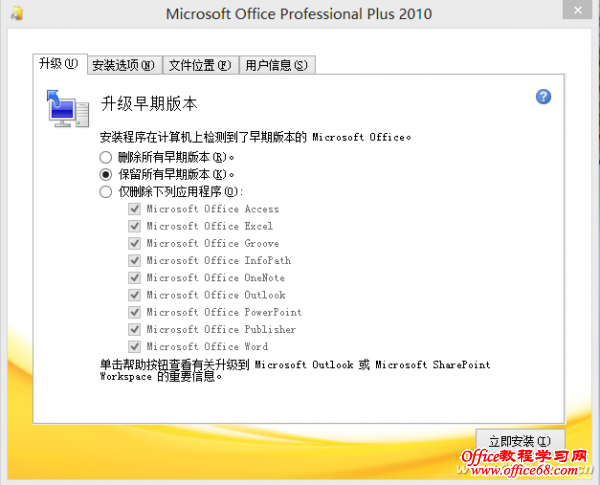
Task: Click the Microsoft Office Professional Plus 2010 title
Action: 299,14
